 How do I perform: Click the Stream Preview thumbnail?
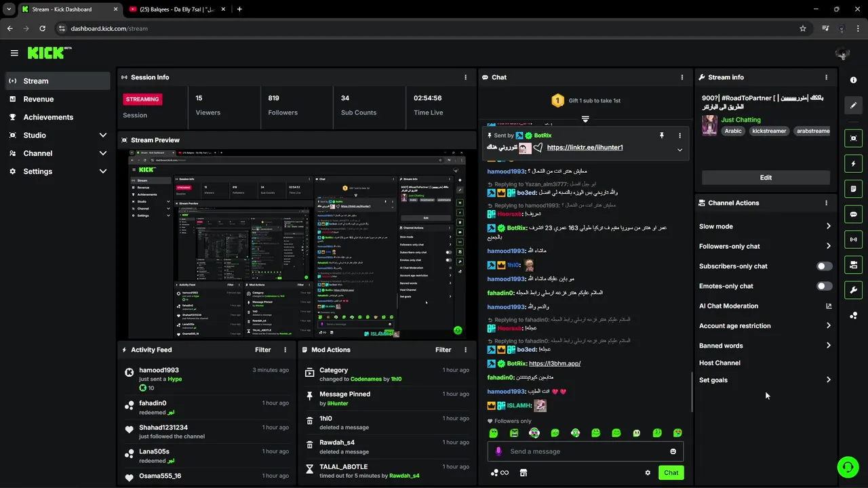[x=297, y=243]
